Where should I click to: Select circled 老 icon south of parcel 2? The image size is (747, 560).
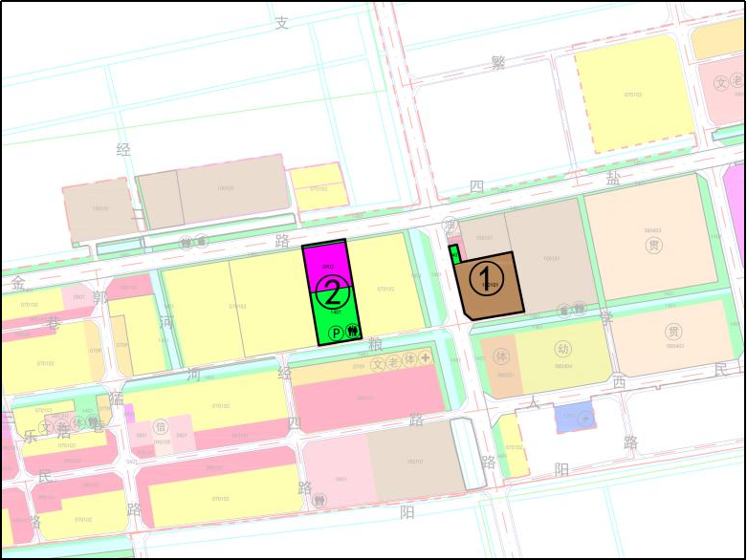393,362
